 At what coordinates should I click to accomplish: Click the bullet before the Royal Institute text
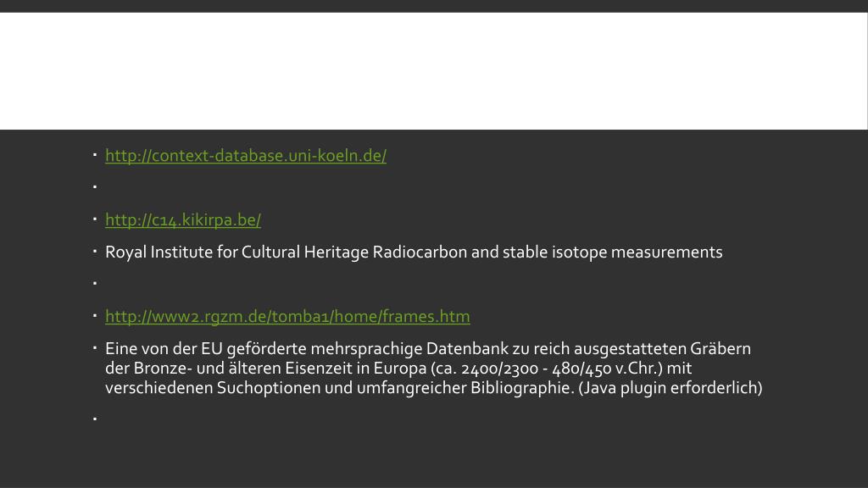pos(95,251)
